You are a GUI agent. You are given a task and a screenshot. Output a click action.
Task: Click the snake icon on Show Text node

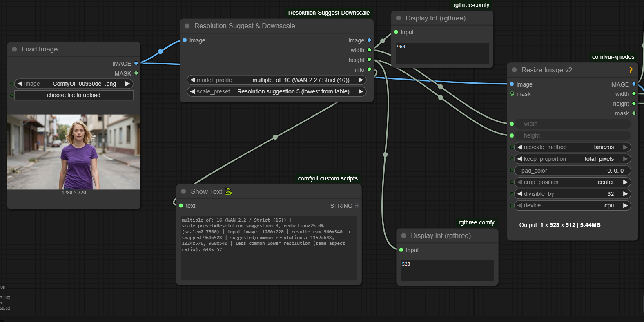coord(228,191)
